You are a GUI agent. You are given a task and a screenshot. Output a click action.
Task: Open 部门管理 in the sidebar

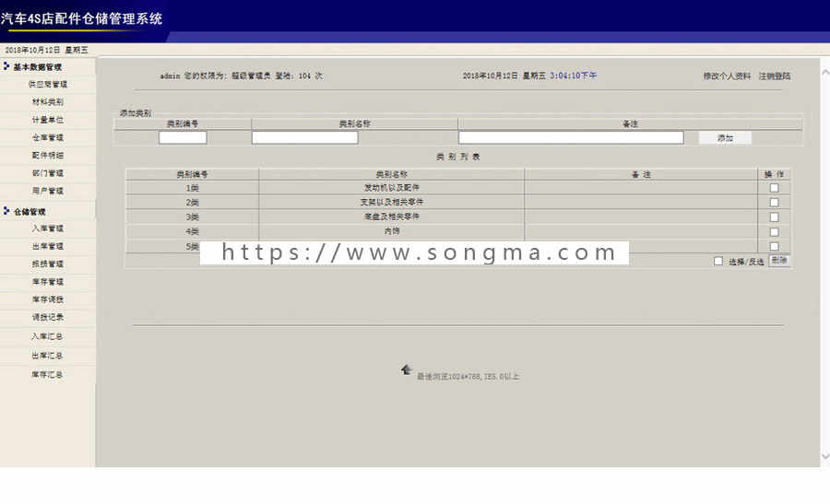(x=48, y=173)
